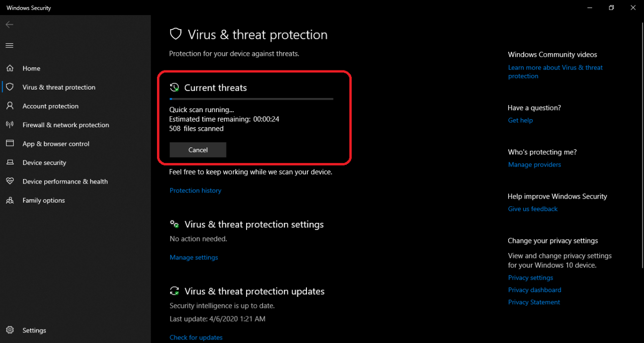This screenshot has height=343, width=644.
Task: Click the Firewall antenna icon
Action: [10, 125]
